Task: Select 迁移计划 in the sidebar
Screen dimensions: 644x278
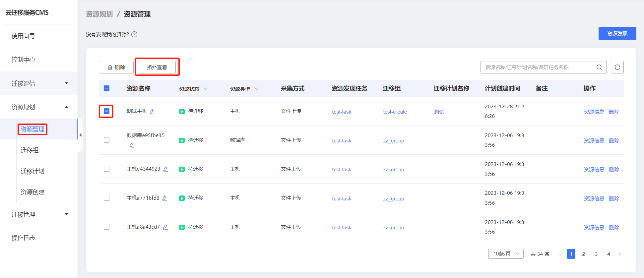Action: pos(33,171)
